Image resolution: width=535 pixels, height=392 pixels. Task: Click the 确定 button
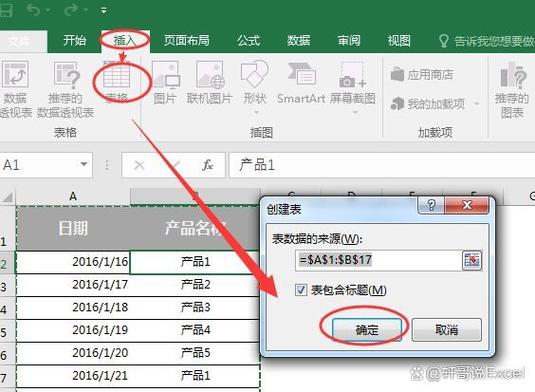[367, 330]
